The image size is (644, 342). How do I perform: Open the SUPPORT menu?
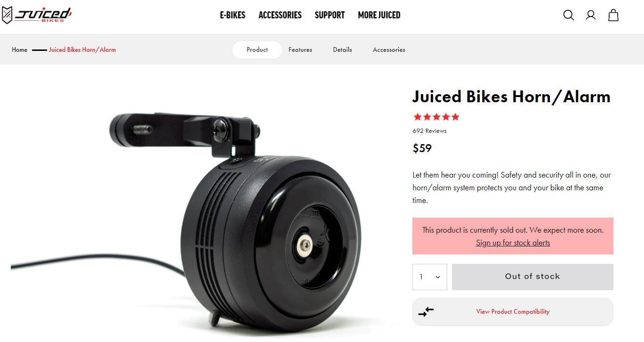click(330, 15)
